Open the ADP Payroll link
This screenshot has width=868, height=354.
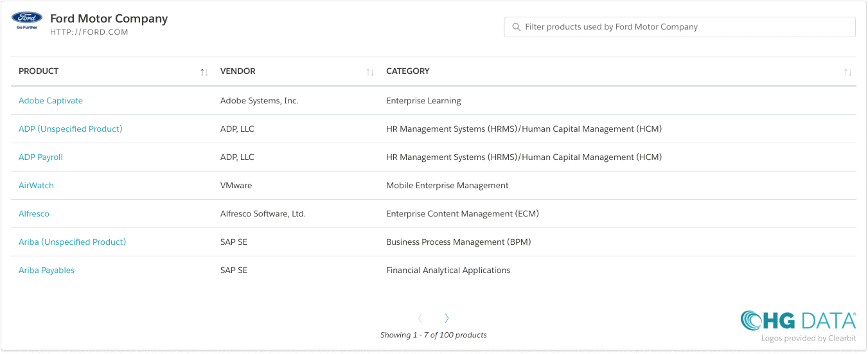40,157
